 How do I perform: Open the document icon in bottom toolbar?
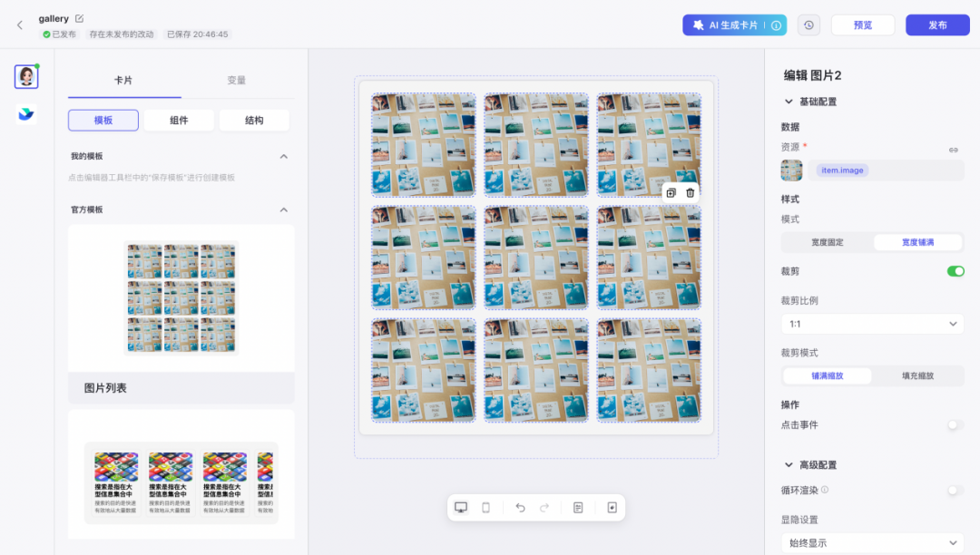[578, 508]
